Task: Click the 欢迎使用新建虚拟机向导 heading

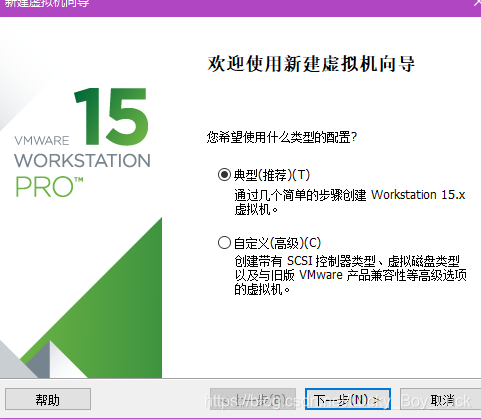Action: click(311, 64)
